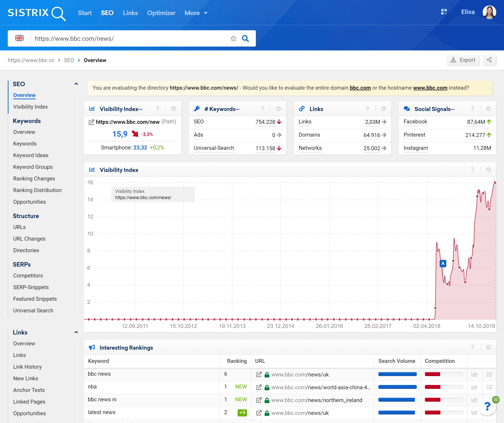This screenshot has width=504, height=423.
Task: Open Visibility Index in sidebar
Action: (30, 107)
